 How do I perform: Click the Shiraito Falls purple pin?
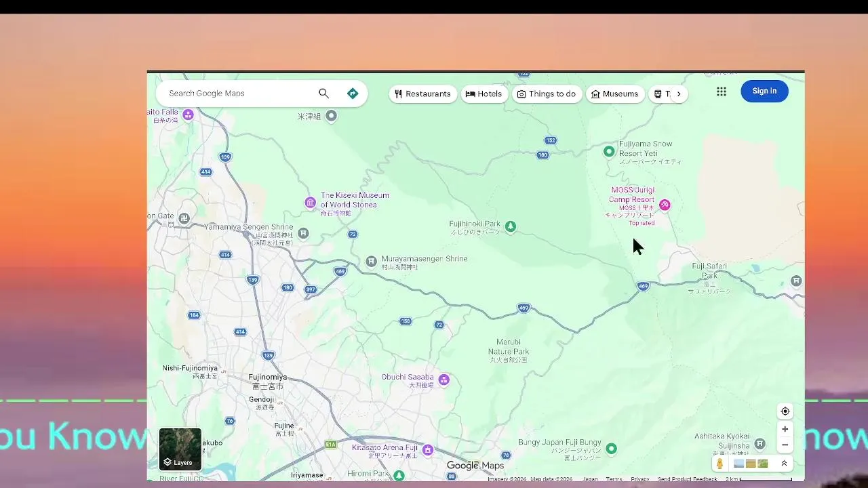(189, 115)
